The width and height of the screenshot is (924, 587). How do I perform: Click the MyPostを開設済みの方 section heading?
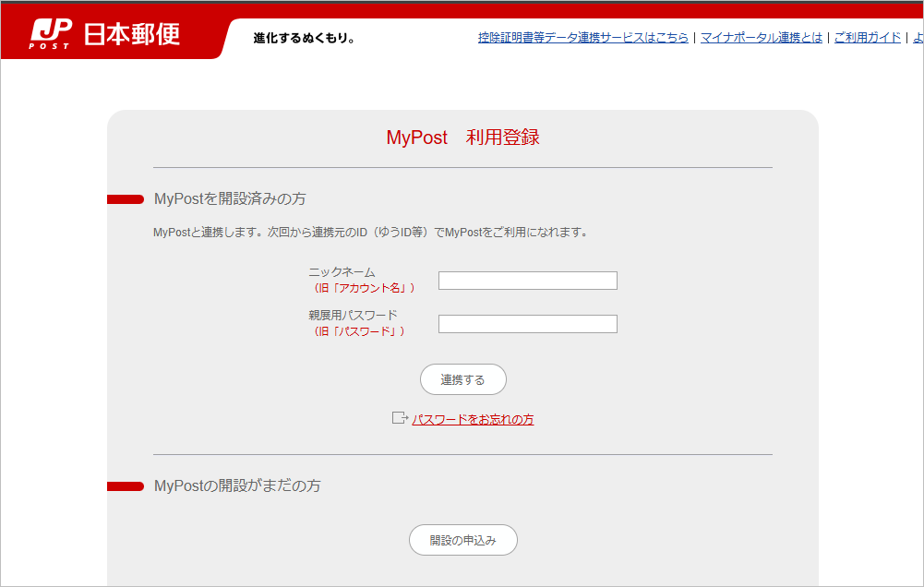(230, 199)
